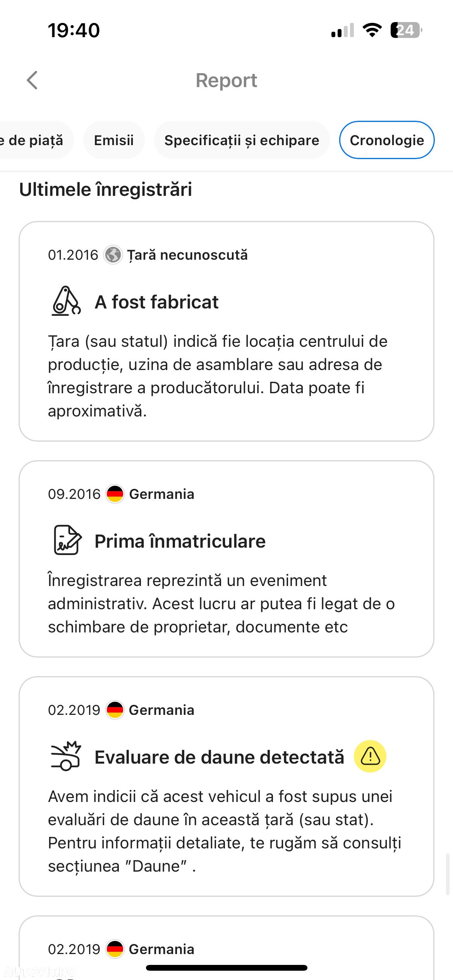
Task: Tap the Wi-Fi status icon
Action: click(x=372, y=30)
